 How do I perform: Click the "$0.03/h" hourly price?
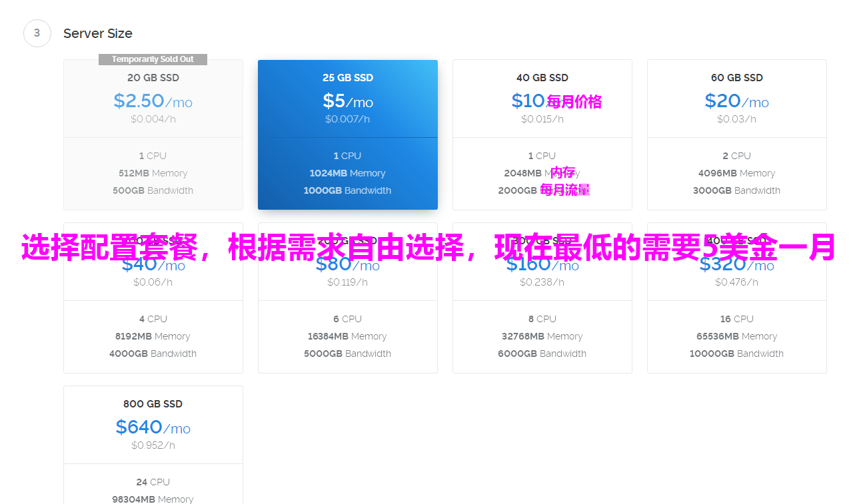(x=737, y=119)
